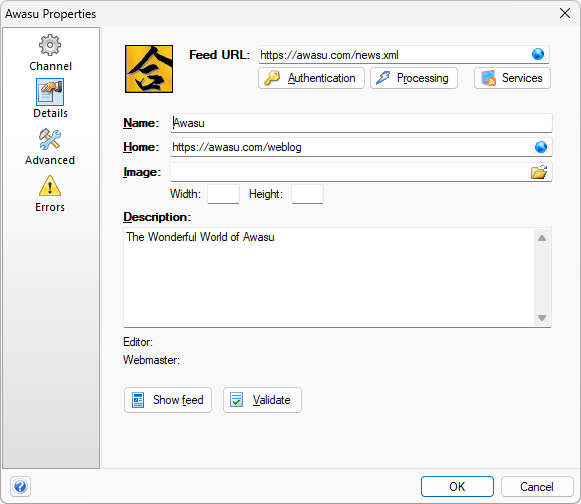Show the Errors section
Screen dimensions: 581x504
50,193
